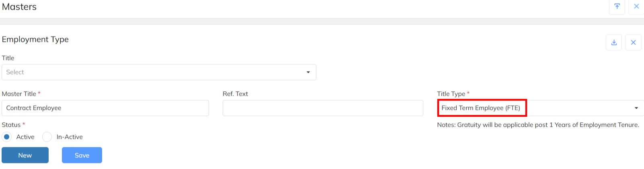The width and height of the screenshot is (644, 169).
Task: Close the Masters panel with its X icon
Action: [636, 6]
